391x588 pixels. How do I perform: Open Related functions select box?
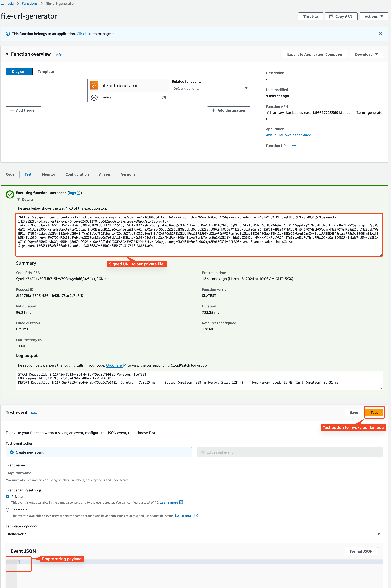[211, 88]
